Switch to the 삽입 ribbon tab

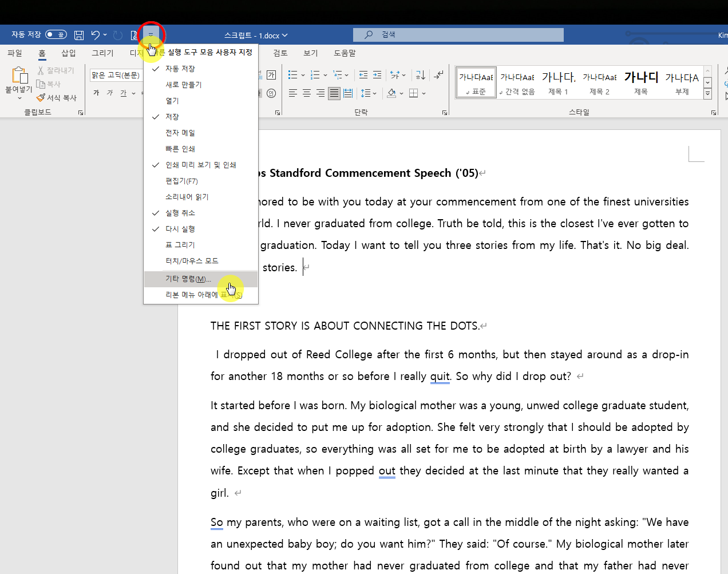69,53
